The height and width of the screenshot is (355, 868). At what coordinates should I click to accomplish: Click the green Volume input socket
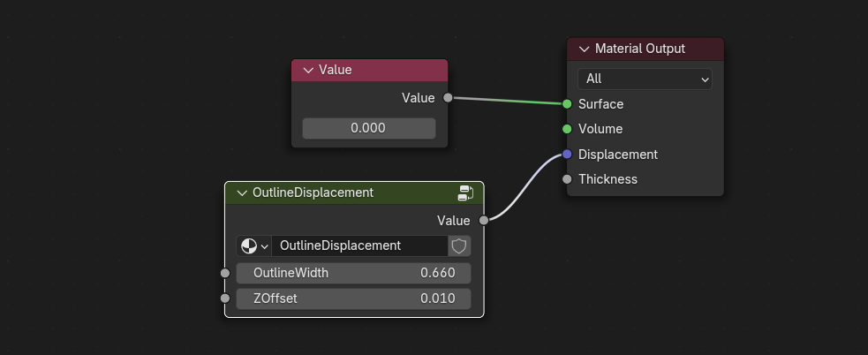567,129
